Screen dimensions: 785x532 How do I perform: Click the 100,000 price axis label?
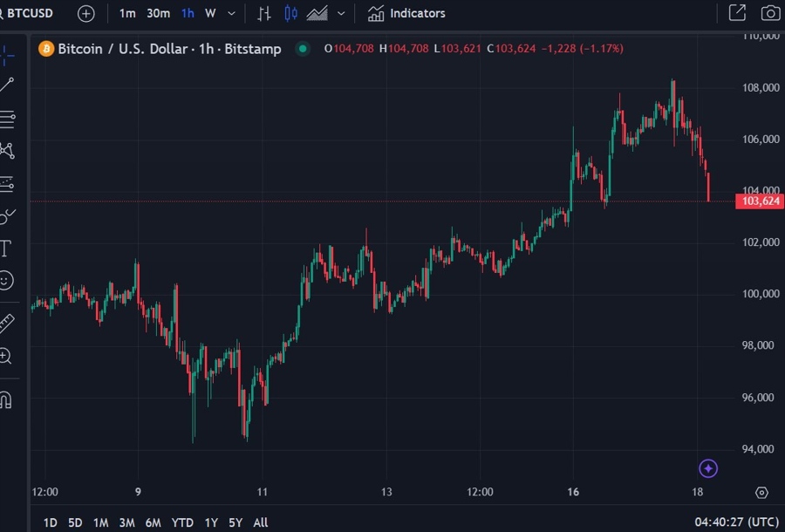[761, 294]
